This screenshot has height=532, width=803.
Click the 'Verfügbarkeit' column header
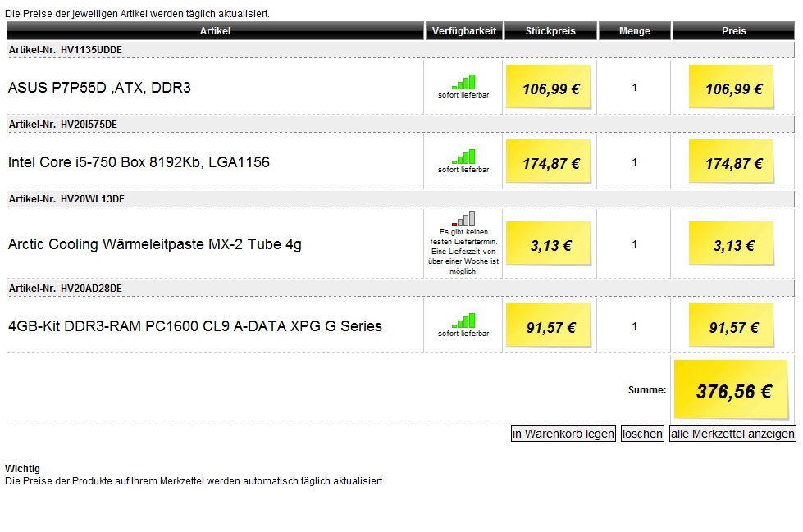click(x=464, y=30)
